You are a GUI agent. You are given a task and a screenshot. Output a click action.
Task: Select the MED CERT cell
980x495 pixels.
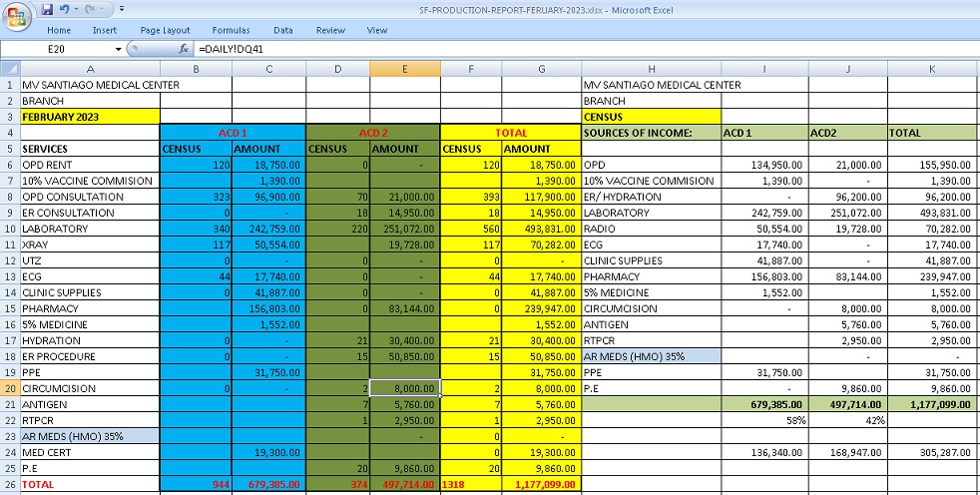(x=90, y=452)
